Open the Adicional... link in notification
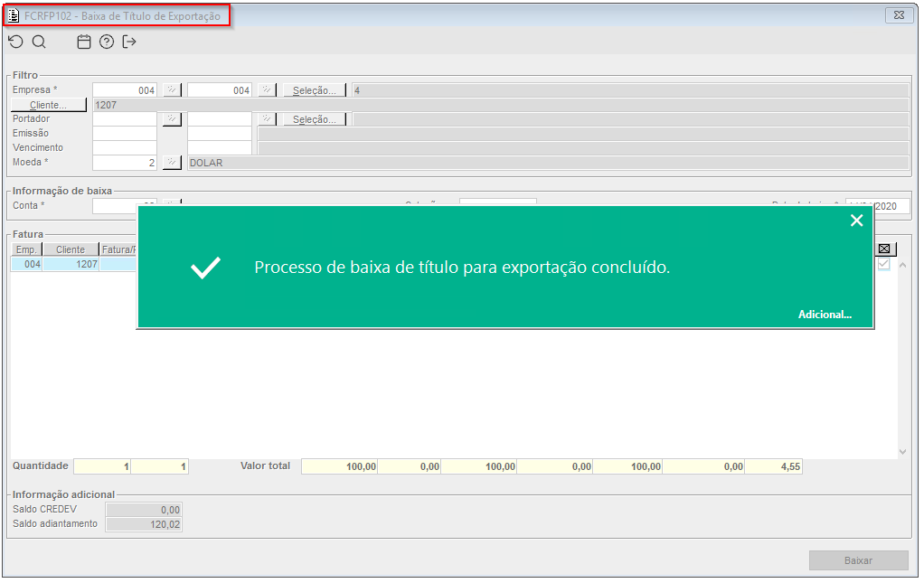924x583 pixels. coord(825,315)
